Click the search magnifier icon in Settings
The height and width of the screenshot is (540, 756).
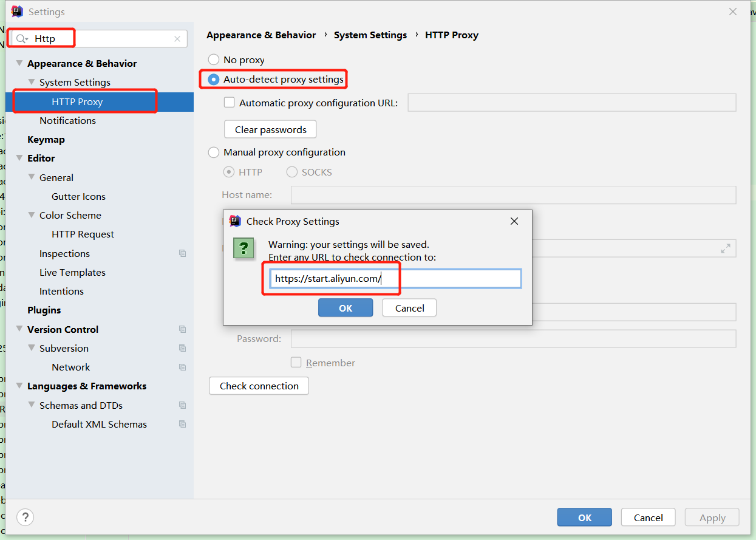22,39
